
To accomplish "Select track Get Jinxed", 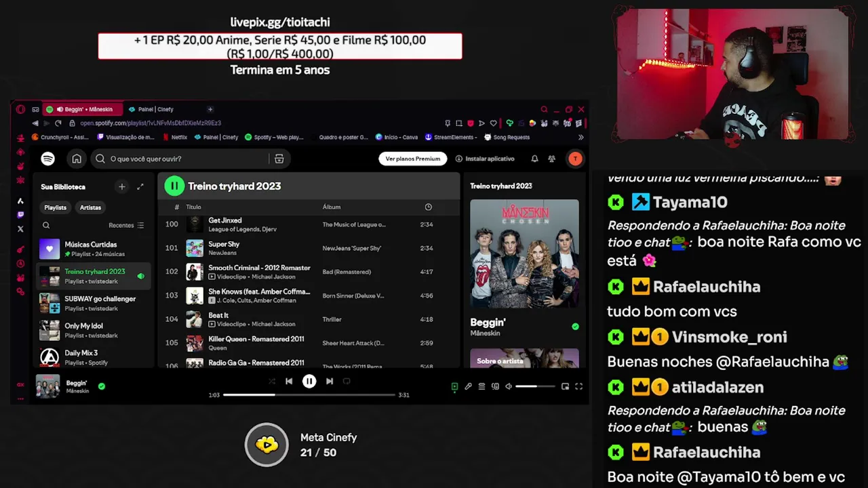I will click(309, 224).
